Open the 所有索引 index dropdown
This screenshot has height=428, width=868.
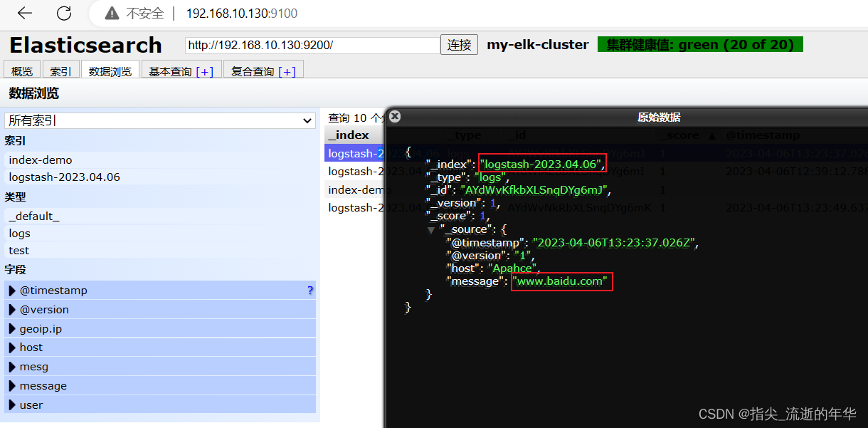(160, 120)
